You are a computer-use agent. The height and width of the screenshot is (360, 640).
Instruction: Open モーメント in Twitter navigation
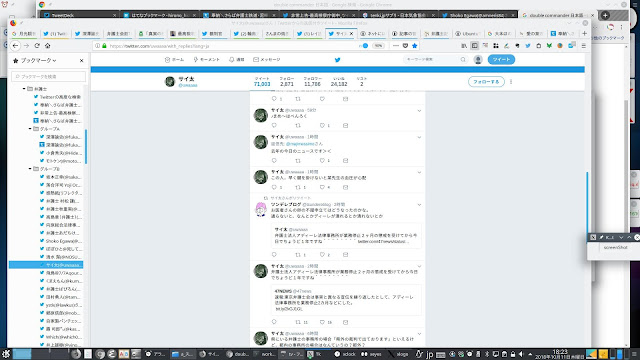(x=207, y=60)
